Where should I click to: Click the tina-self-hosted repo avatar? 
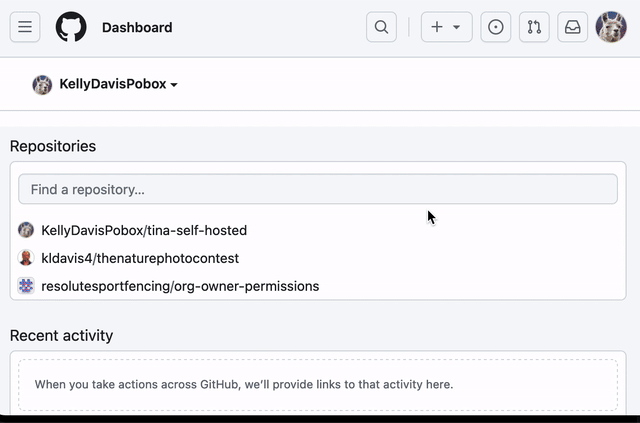tap(26, 230)
